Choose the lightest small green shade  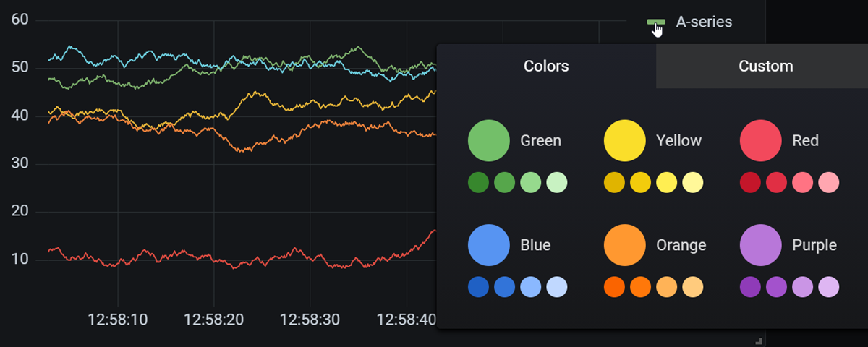pos(557,182)
